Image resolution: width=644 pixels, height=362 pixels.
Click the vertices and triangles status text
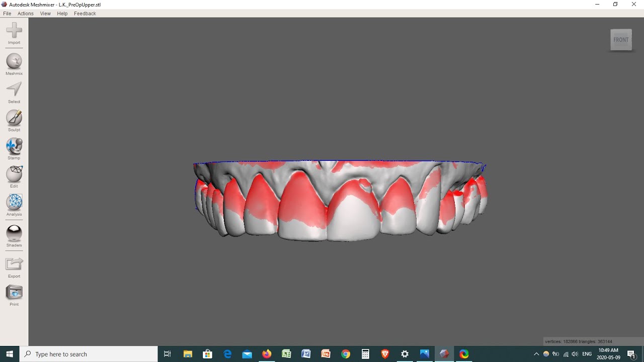[x=579, y=341]
